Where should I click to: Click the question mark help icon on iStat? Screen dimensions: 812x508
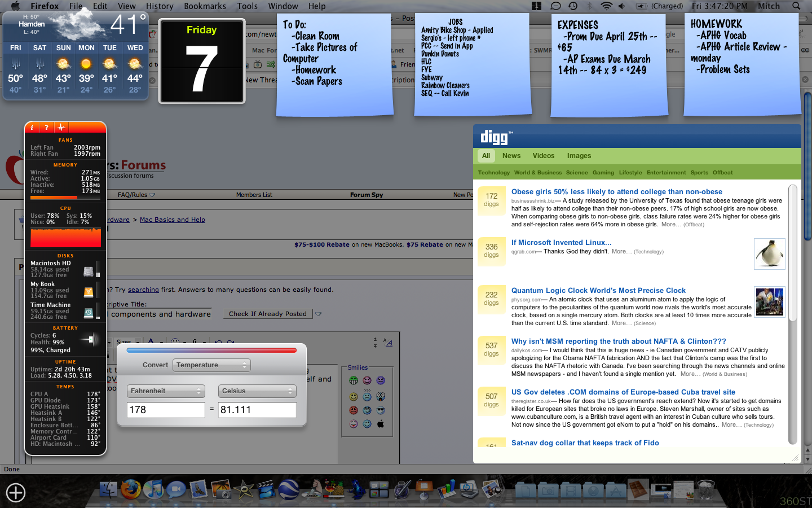tap(47, 128)
